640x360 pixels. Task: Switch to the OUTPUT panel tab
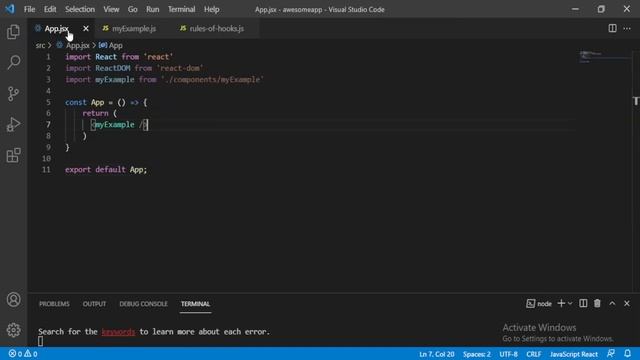pos(94,304)
